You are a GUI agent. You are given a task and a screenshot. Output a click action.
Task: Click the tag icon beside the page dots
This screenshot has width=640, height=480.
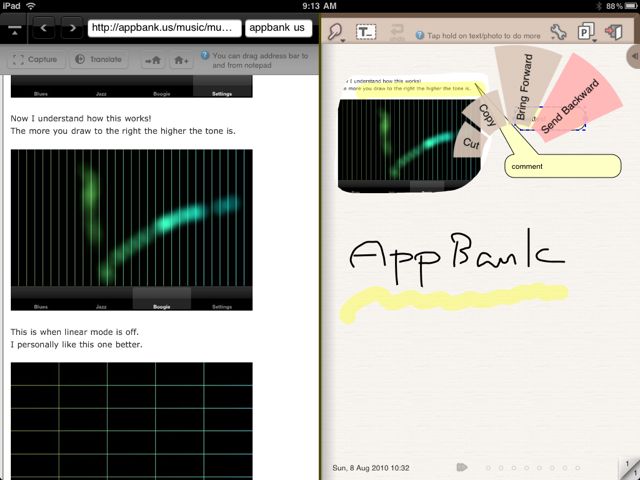click(x=461, y=467)
